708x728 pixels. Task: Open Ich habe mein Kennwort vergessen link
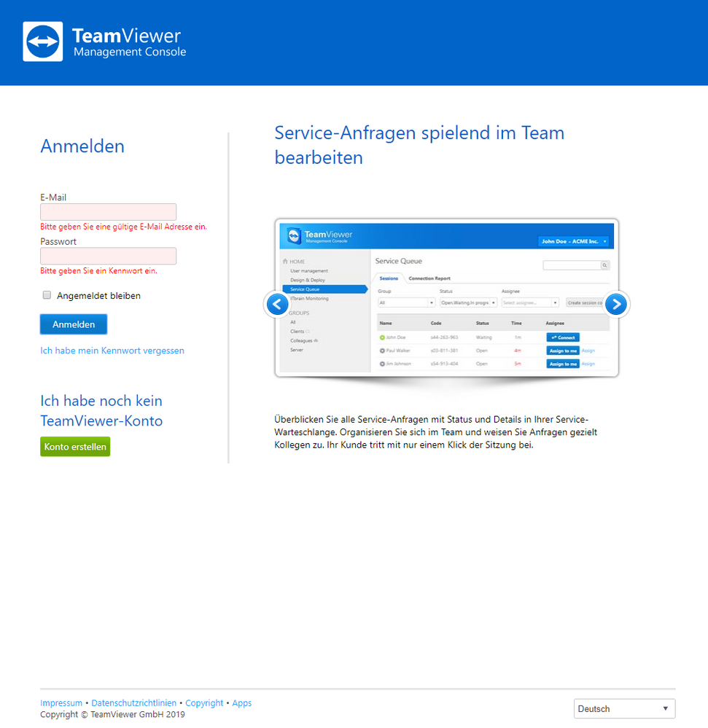(x=112, y=351)
